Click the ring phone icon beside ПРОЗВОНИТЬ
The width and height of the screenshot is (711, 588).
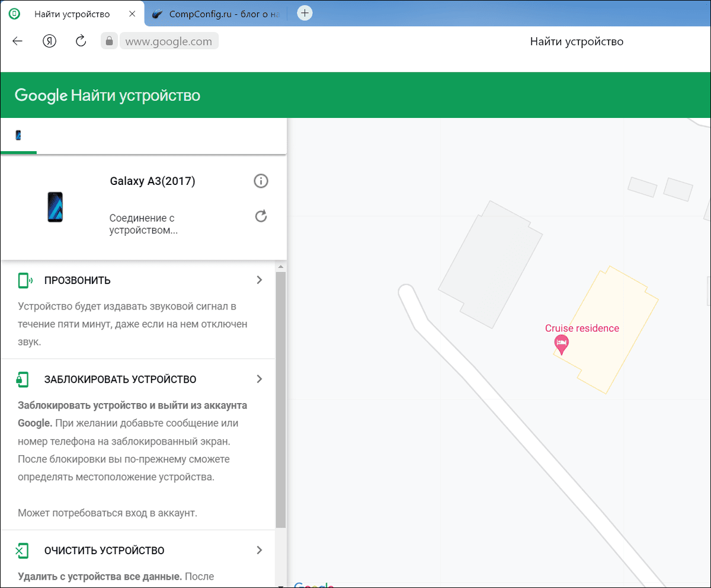tap(24, 280)
